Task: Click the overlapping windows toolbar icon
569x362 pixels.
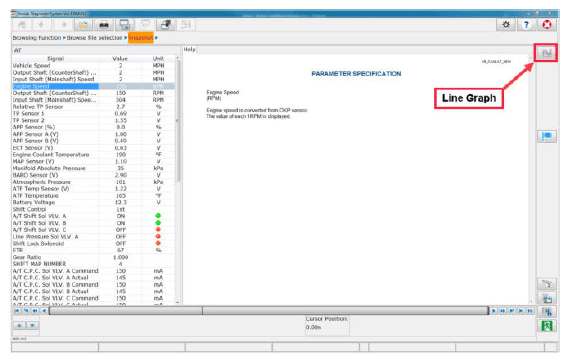Action: coord(165,25)
